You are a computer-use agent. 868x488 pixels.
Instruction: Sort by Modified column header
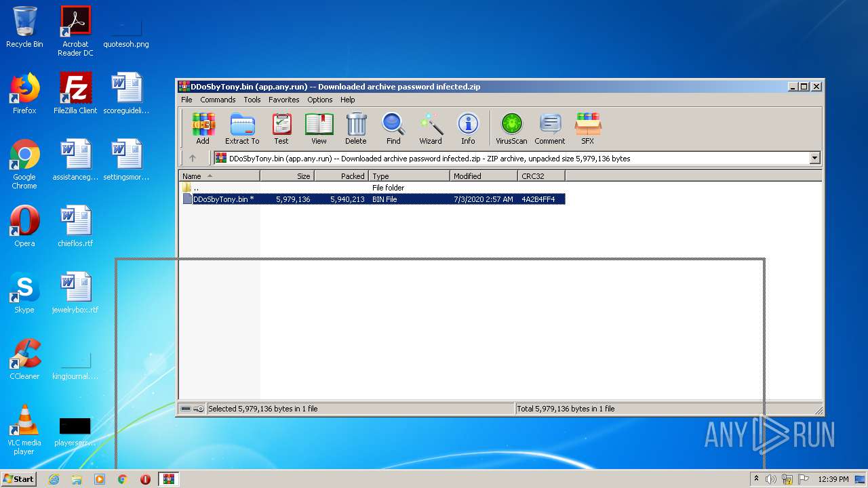point(484,176)
